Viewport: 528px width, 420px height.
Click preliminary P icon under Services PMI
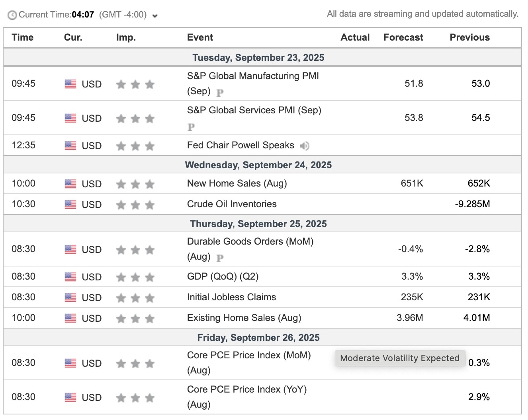[191, 127]
